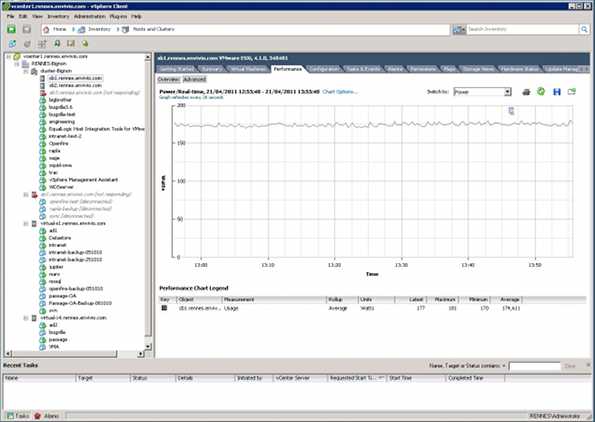The image size is (595, 422).
Task: Collapse the cluster-Bignon node
Action: (26, 71)
